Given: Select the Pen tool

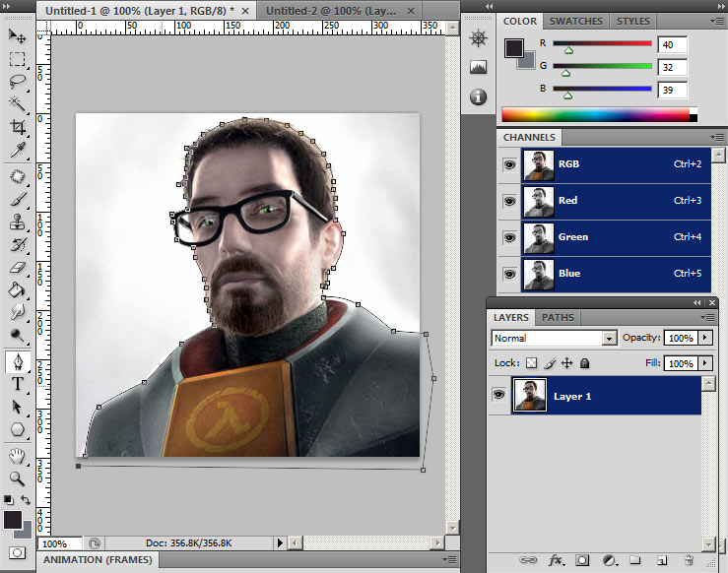Looking at the screenshot, I should click(18, 361).
